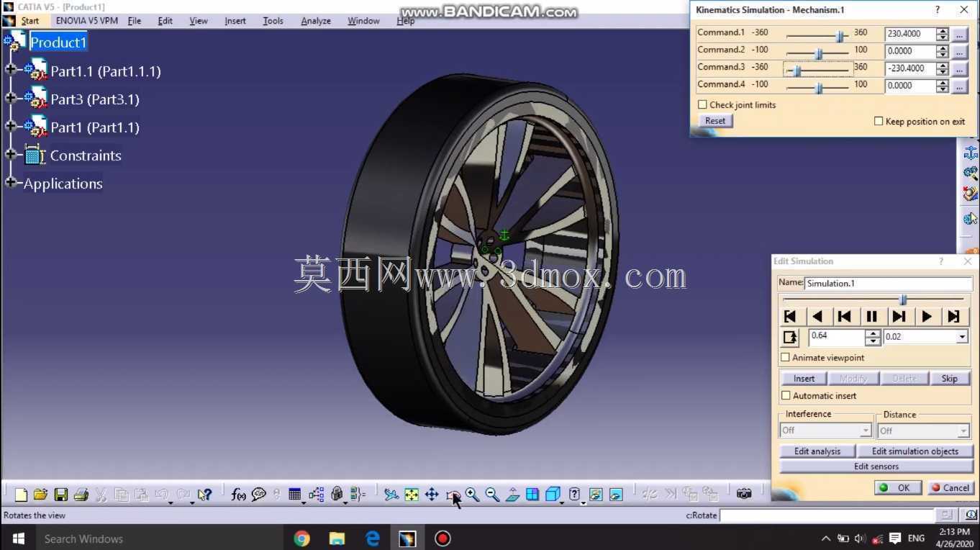Open the Start menu in CATIA
Viewport: 980px width, 550px height.
click(30, 21)
